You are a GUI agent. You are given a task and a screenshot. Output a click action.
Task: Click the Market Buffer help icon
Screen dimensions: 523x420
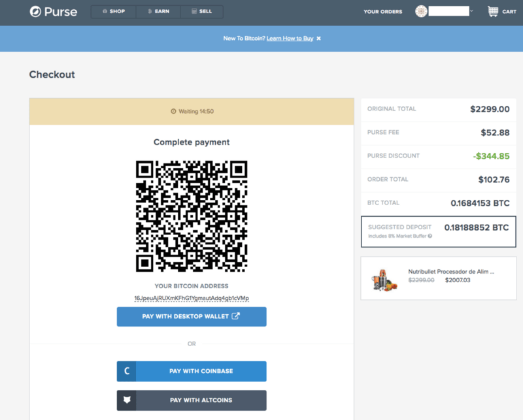coord(430,236)
